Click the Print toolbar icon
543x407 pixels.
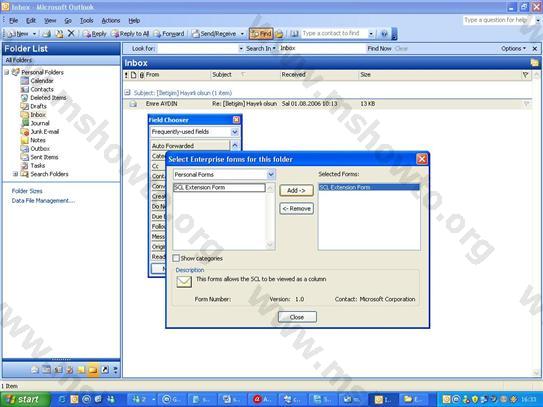(46, 34)
